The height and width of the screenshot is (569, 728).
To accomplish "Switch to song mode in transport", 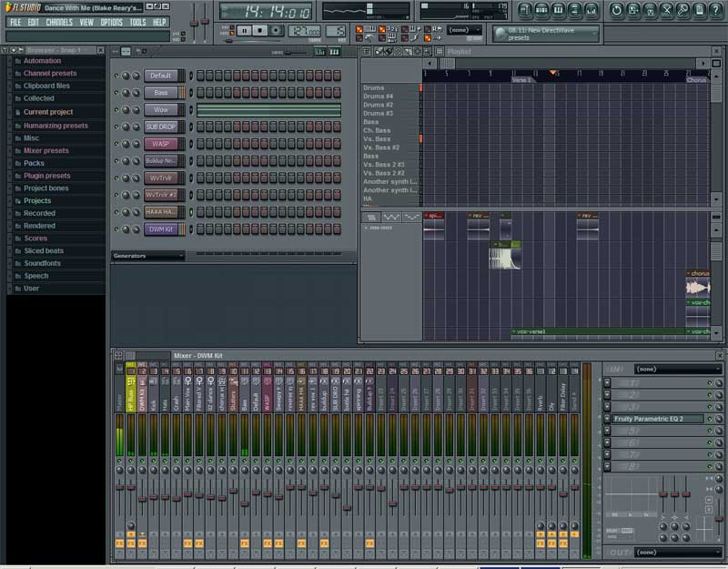I will [232, 34].
